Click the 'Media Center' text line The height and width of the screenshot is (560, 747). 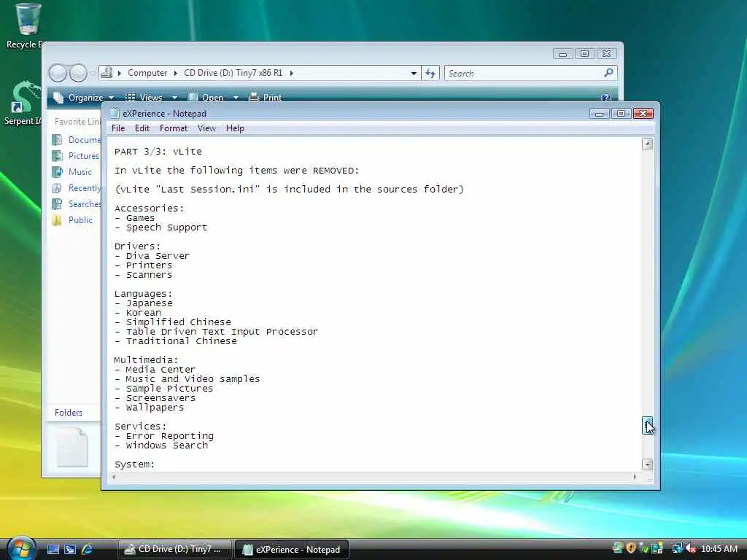click(155, 369)
